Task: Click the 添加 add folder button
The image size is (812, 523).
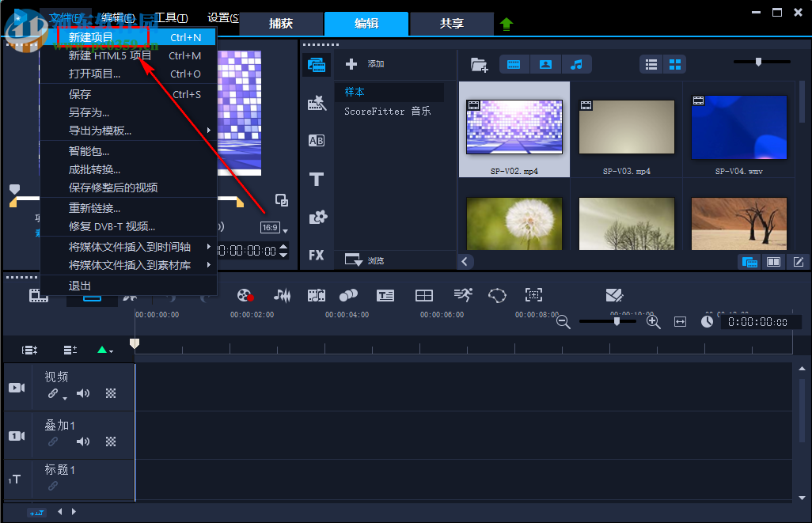Action: coord(366,64)
